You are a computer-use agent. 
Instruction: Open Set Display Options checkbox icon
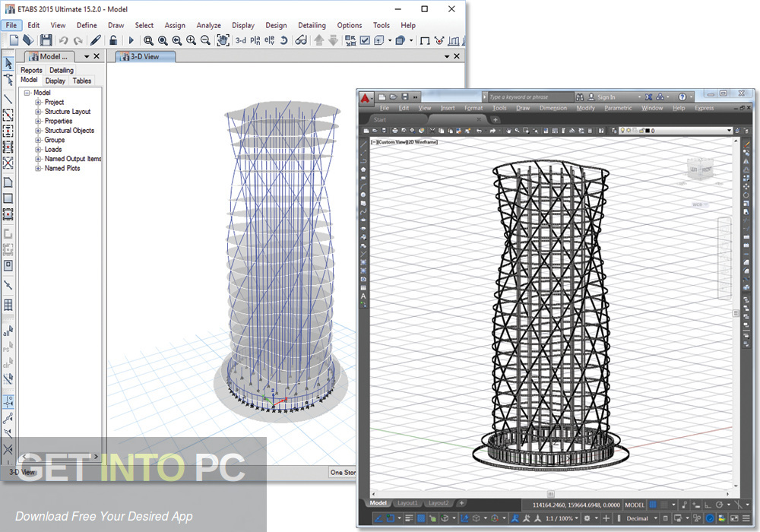(x=365, y=41)
